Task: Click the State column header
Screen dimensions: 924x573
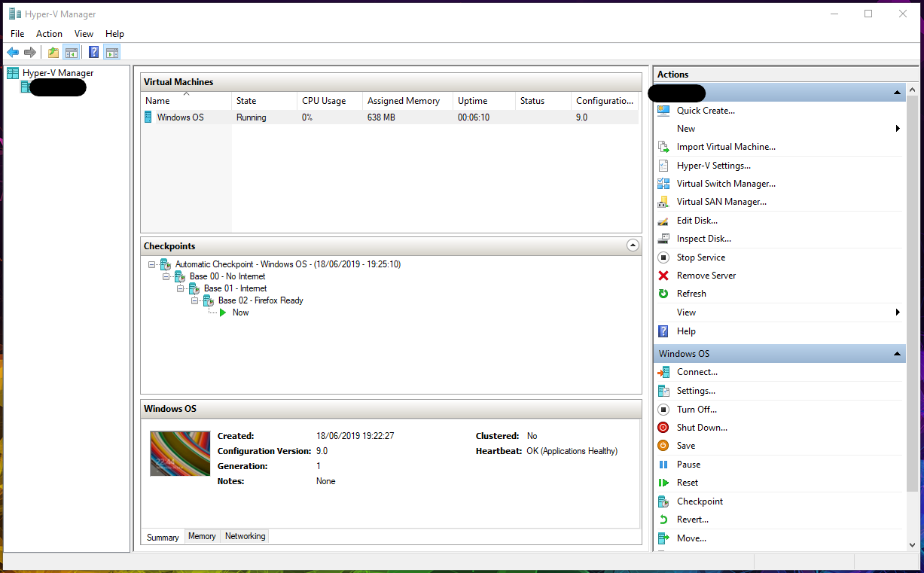Action: tap(264, 101)
